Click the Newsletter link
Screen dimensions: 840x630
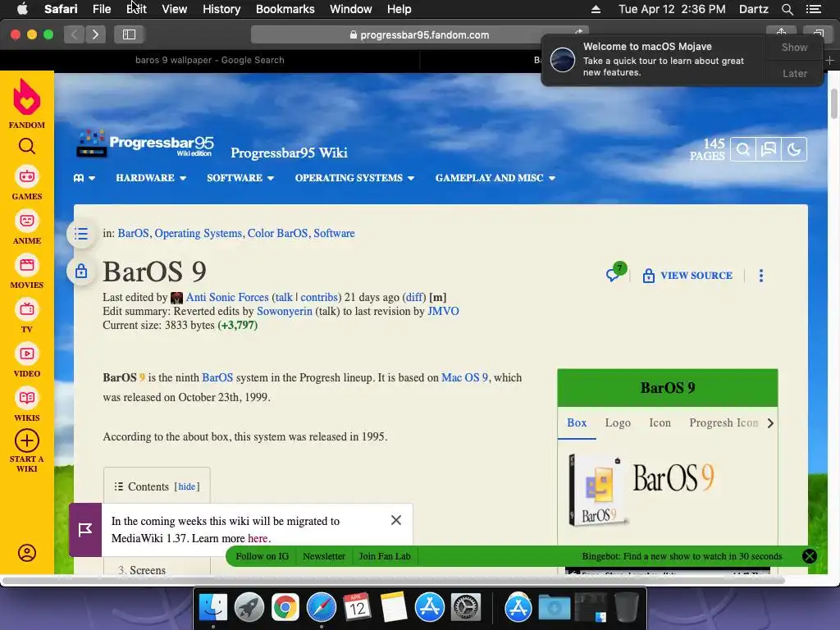(x=323, y=556)
